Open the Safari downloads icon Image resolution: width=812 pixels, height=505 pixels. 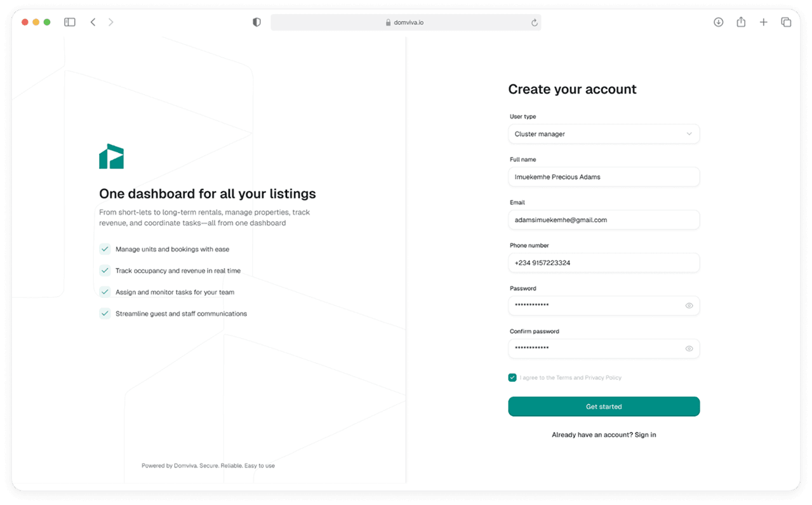[718, 22]
